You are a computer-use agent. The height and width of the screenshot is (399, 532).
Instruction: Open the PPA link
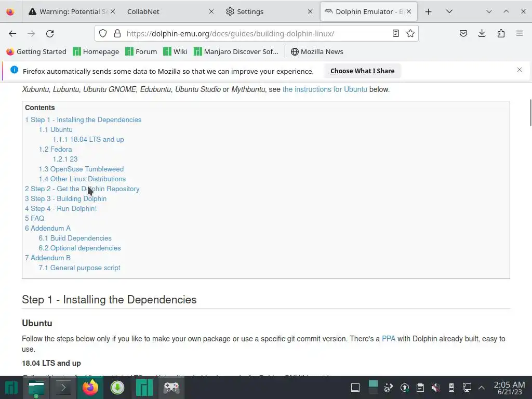(389, 339)
